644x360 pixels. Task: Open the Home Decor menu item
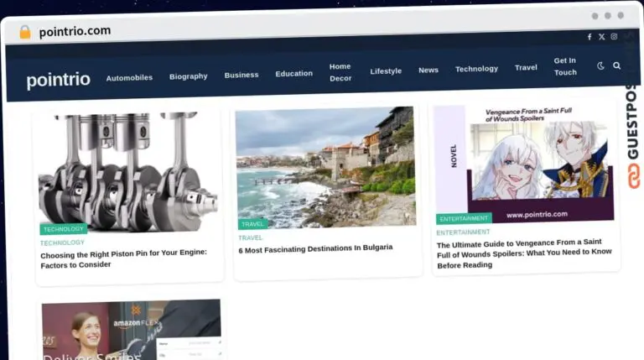point(340,72)
